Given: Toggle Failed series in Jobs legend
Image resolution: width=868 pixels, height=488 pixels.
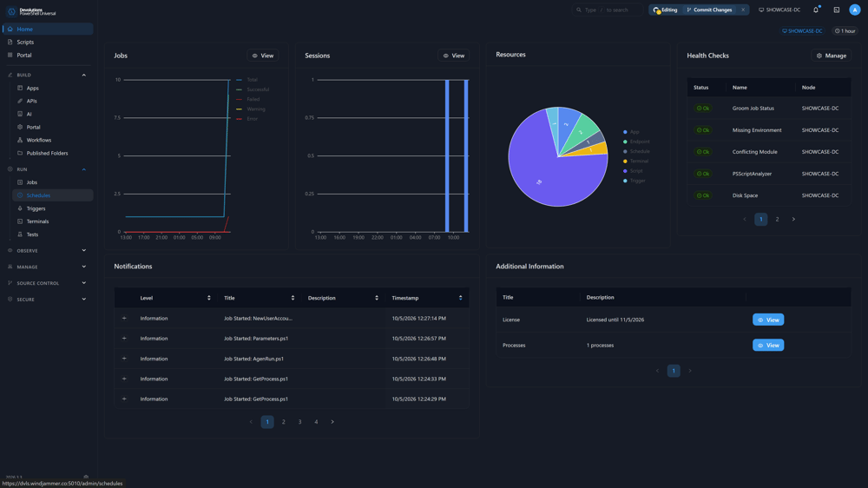Looking at the screenshot, I should tap(247, 99).
